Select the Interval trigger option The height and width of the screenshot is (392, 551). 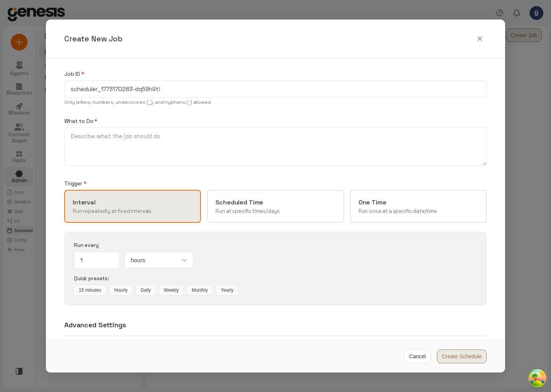point(132,206)
